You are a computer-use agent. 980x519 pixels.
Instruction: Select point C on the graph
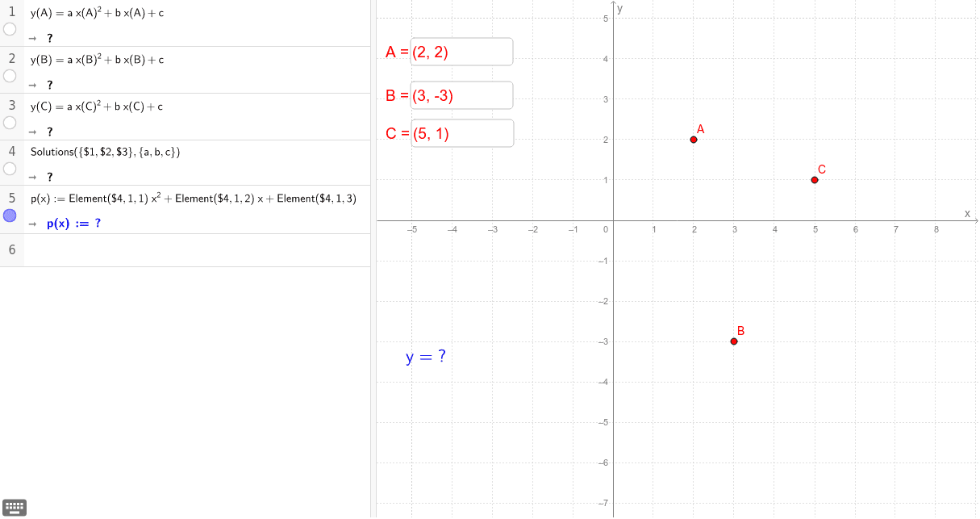815,180
